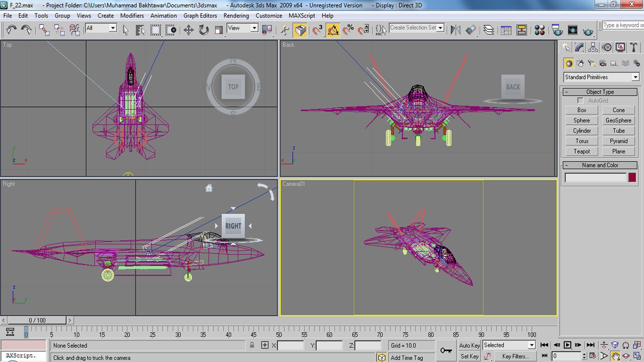Click the Align tool icon
Screen dimensions: 644x362
click(471, 30)
